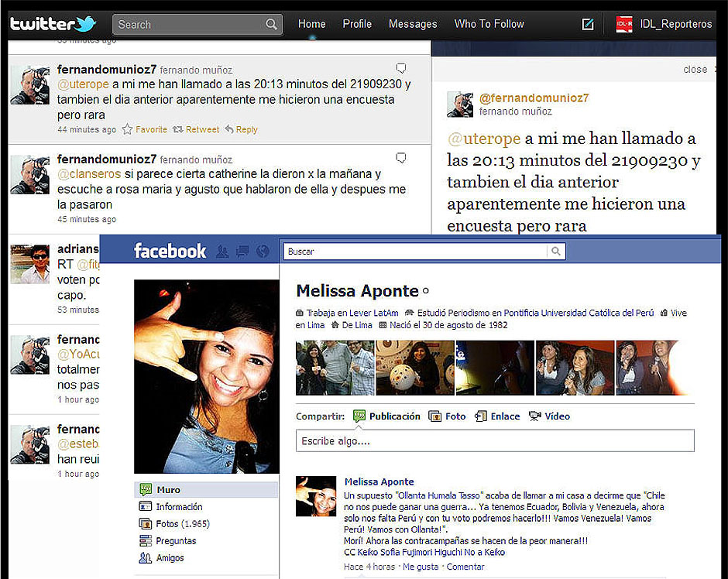Click Melissa Aponte post author name
Viewport: 728px width, 579px height.
coord(379,481)
